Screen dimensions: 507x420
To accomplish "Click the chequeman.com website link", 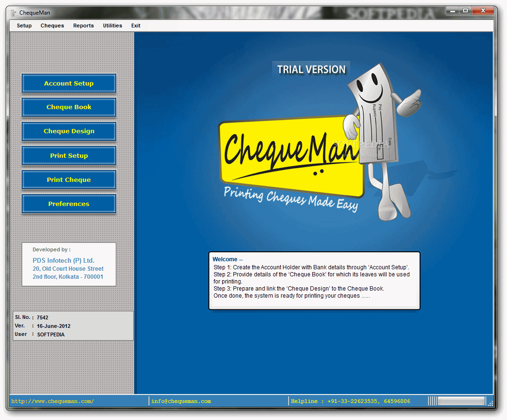I will (x=53, y=401).
